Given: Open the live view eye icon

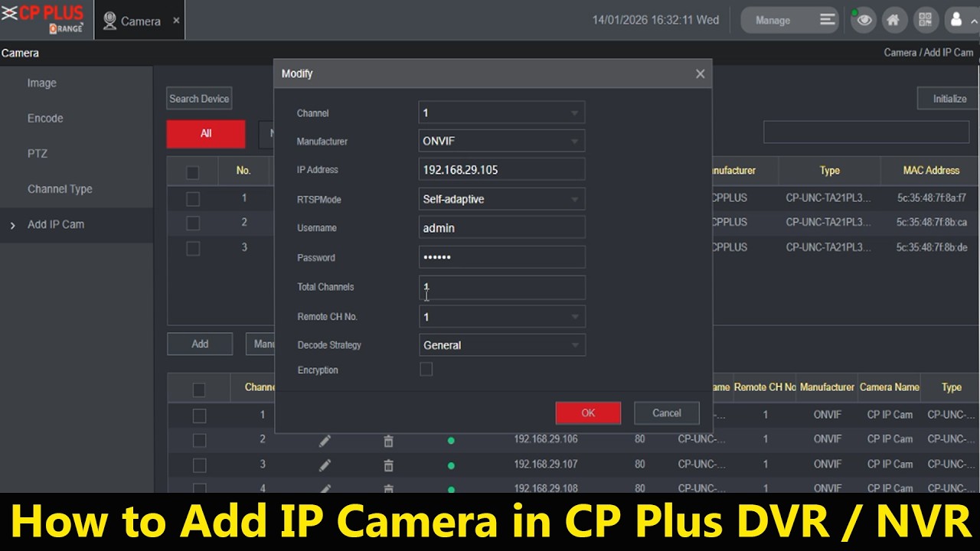Looking at the screenshot, I should (864, 20).
